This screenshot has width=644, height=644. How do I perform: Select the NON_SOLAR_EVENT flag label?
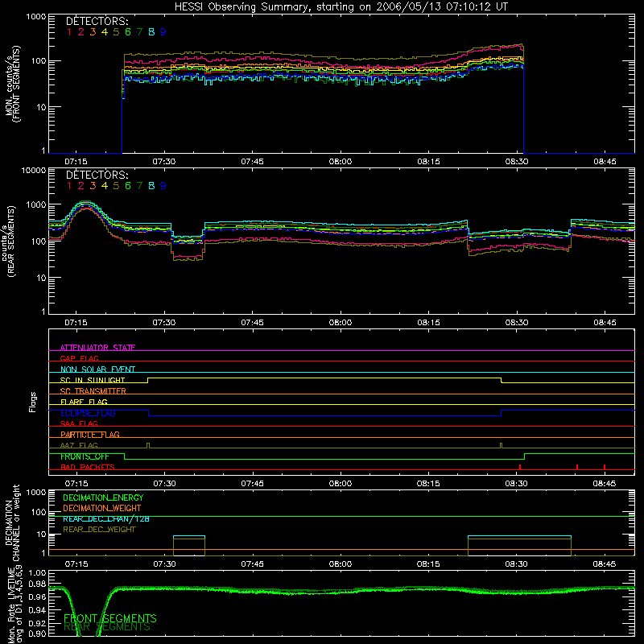tap(97, 369)
